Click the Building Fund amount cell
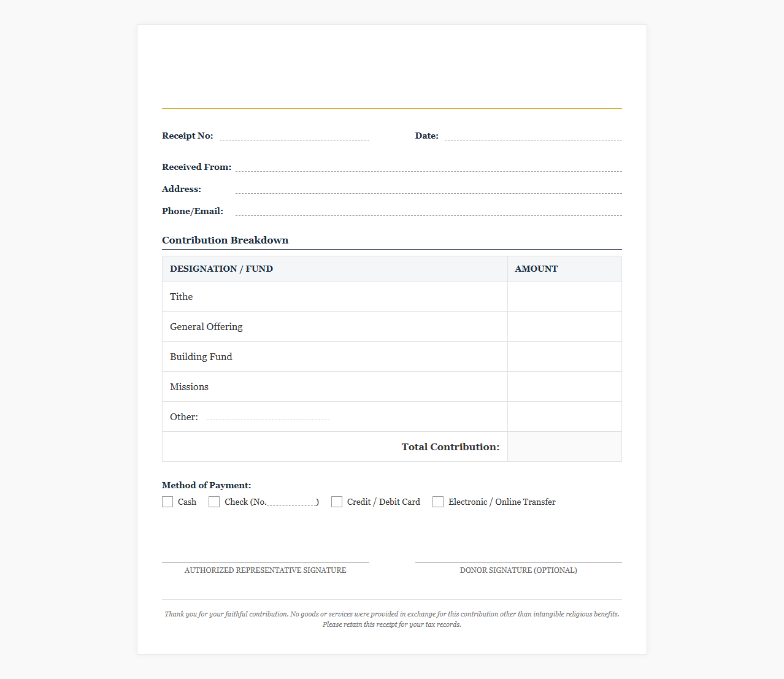784x679 pixels. point(564,356)
